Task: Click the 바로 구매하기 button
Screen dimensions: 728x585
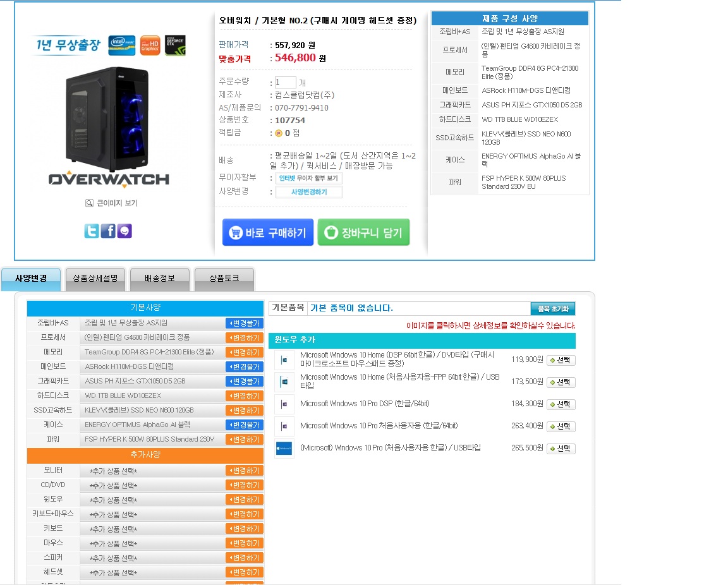Action: [x=268, y=232]
